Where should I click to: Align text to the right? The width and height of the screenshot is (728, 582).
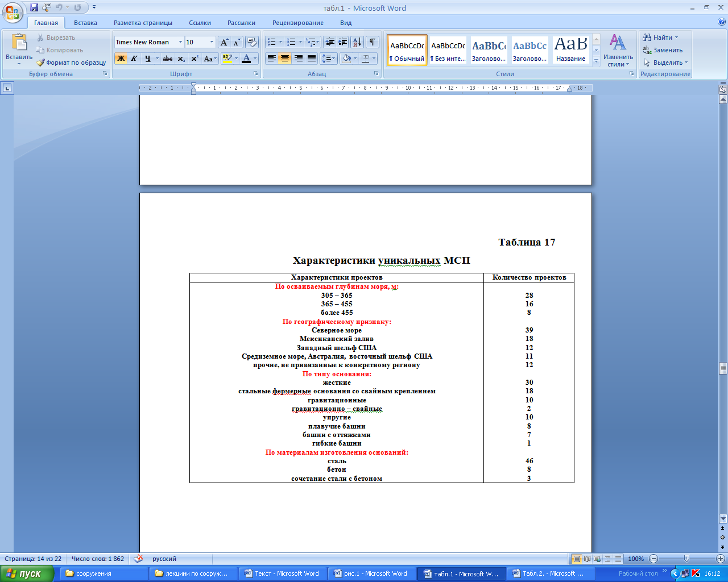click(299, 59)
